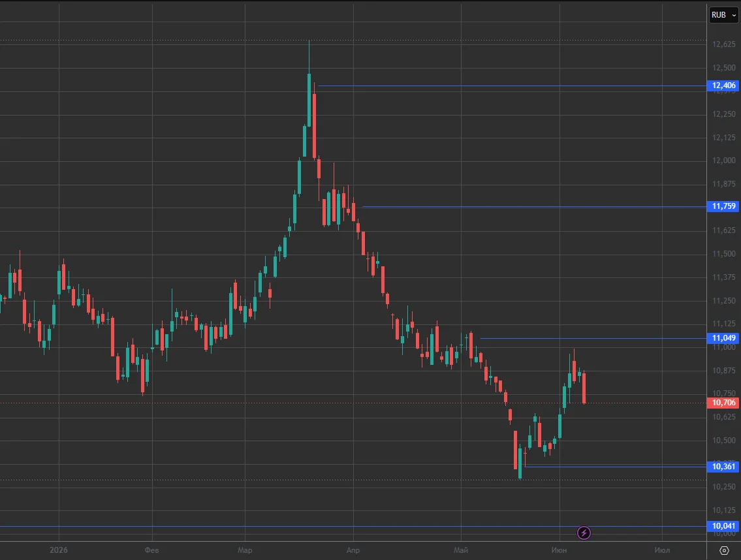The height and width of the screenshot is (560, 741).
Task: Click the purple lightning event marker icon
Action: coord(584,533)
